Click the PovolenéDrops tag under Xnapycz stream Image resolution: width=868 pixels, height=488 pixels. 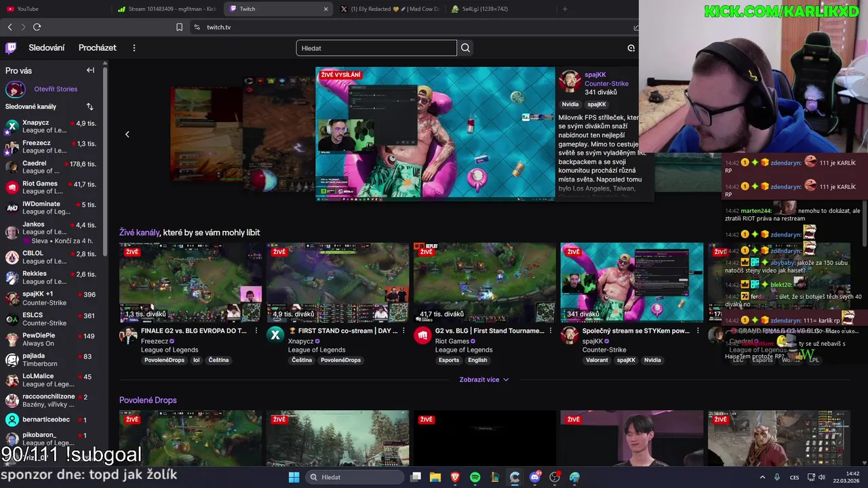tap(340, 360)
